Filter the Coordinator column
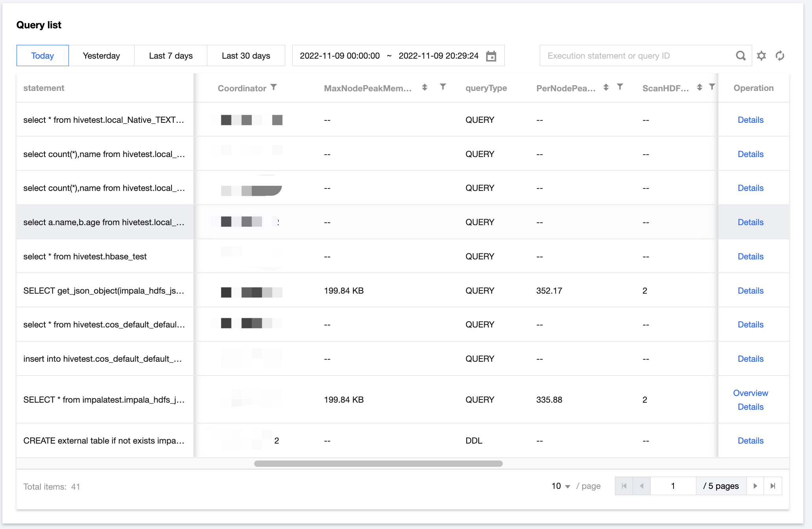The height and width of the screenshot is (529, 812). (274, 87)
